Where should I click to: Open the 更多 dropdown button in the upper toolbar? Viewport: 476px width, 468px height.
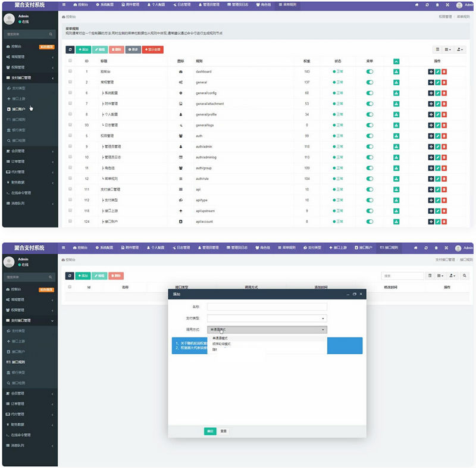pos(133,49)
